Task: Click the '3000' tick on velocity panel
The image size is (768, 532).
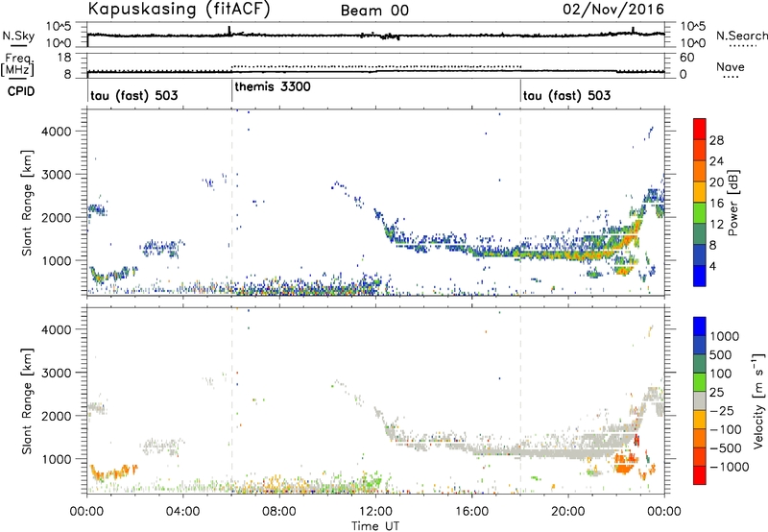Action: [56, 373]
